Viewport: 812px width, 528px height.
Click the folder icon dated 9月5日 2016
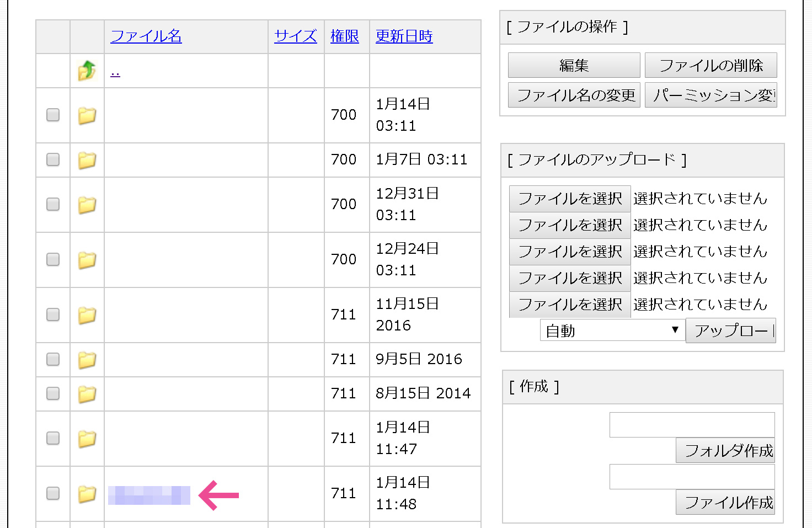87,360
